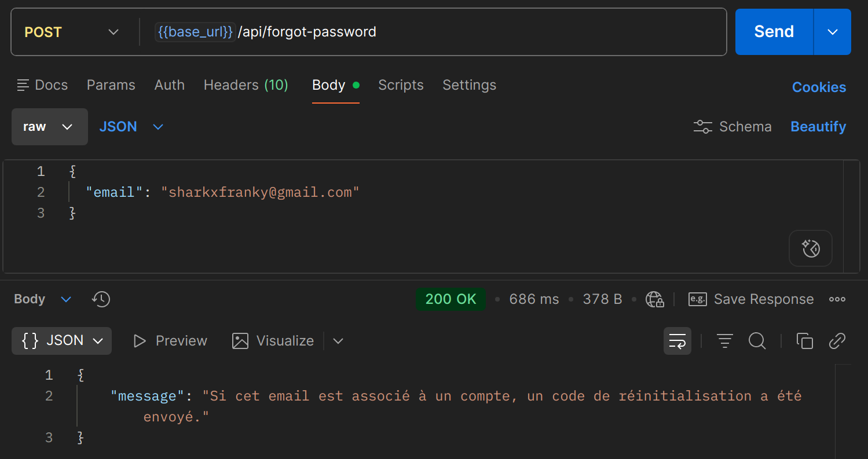Open the POST method dropdown

72,32
